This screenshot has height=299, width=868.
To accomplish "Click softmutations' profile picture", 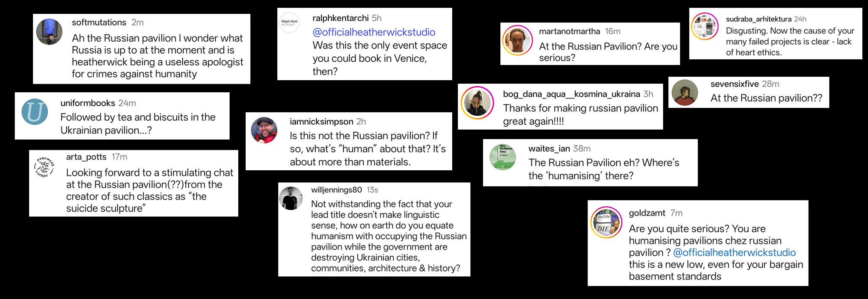I will click(49, 32).
